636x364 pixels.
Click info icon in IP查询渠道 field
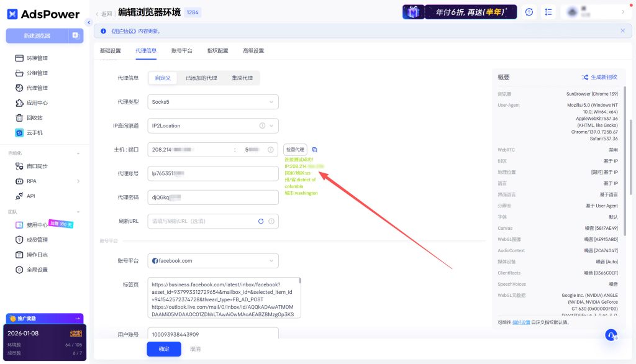point(262,125)
